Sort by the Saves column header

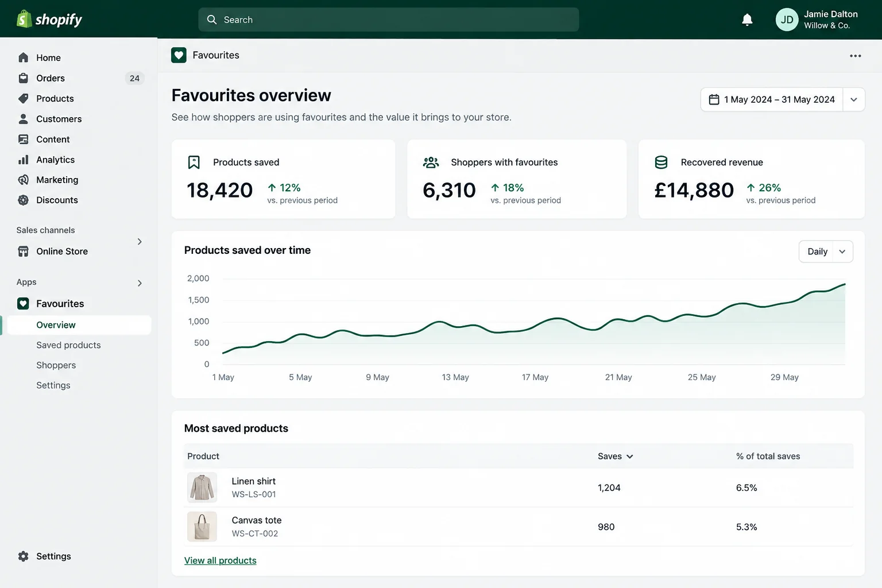point(615,456)
